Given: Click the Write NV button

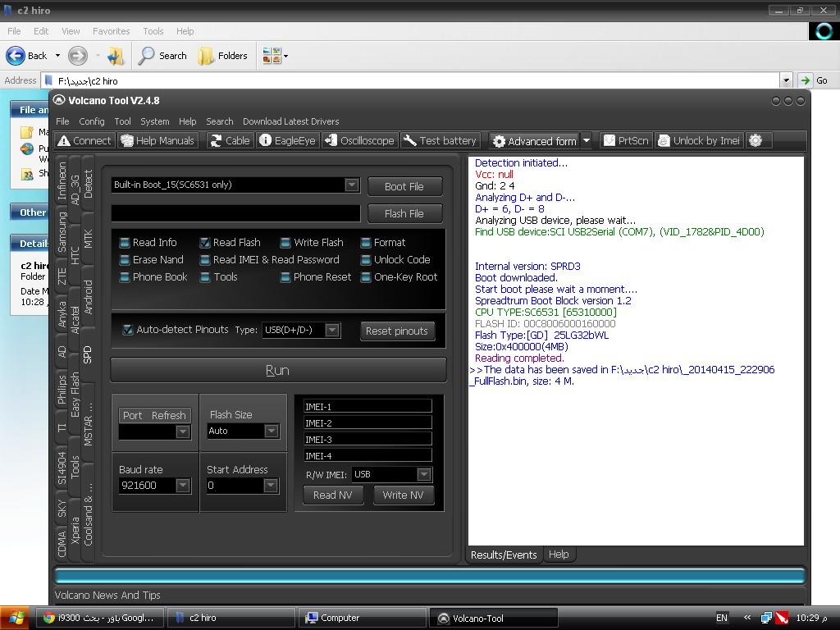Looking at the screenshot, I should click(x=403, y=495).
